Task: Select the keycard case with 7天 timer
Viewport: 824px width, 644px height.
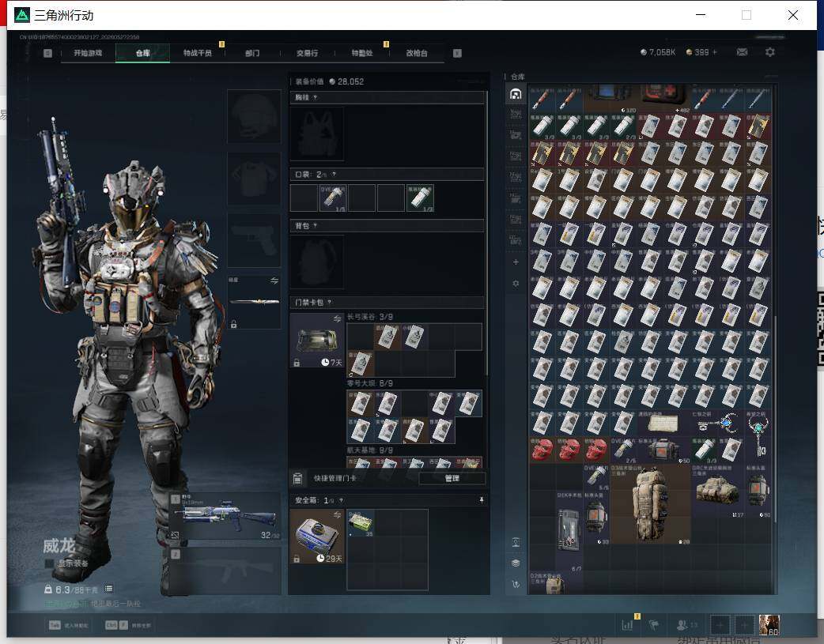Action: (x=317, y=341)
